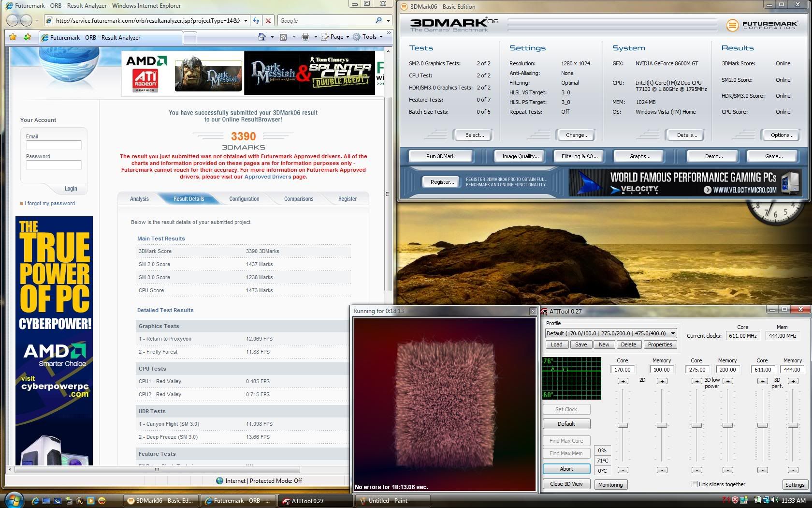
Task: Click the Print icon in IE toolbar
Action: (305, 37)
